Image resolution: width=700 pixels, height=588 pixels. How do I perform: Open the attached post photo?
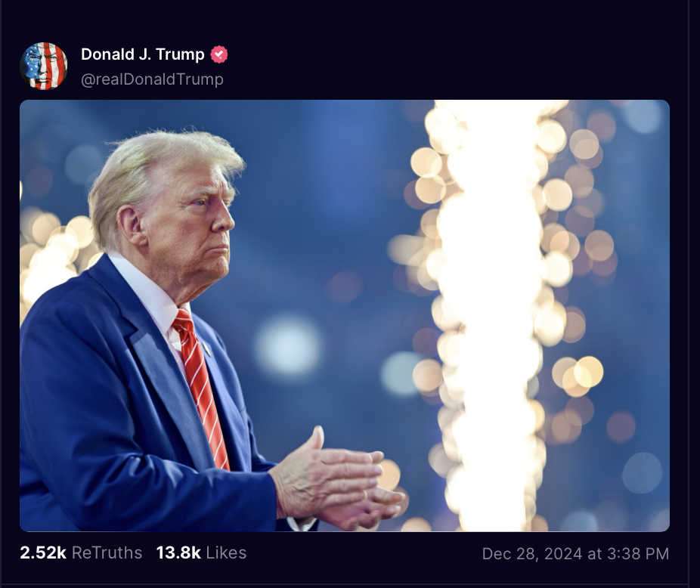[x=345, y=316]
